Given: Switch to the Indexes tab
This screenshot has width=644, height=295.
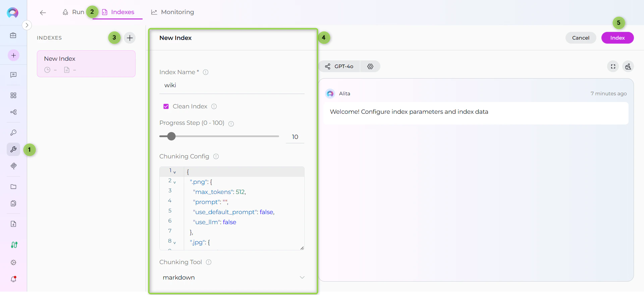Looking at the screenshot, I should click(x=118, y=12).
